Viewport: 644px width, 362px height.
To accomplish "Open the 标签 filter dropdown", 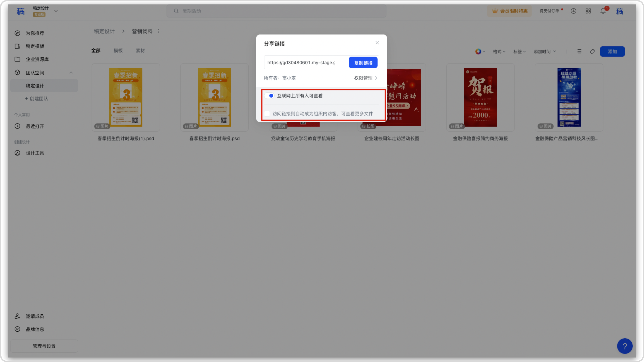I will pos(519,51).
